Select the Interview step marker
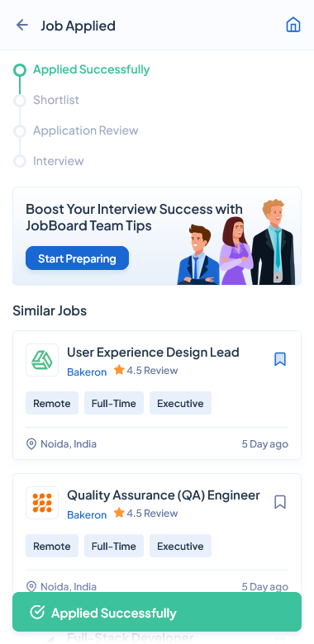314x644 pixels. coord(20,161)
